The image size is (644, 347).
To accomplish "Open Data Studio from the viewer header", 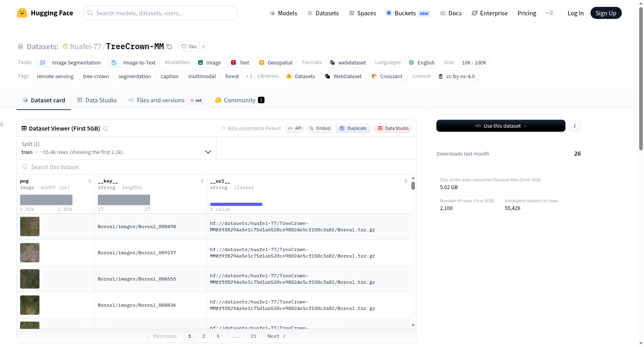I will (x=393, y=128).
